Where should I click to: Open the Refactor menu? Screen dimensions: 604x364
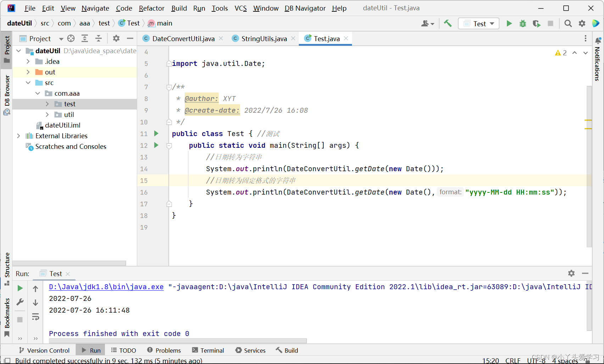[151, 8]
